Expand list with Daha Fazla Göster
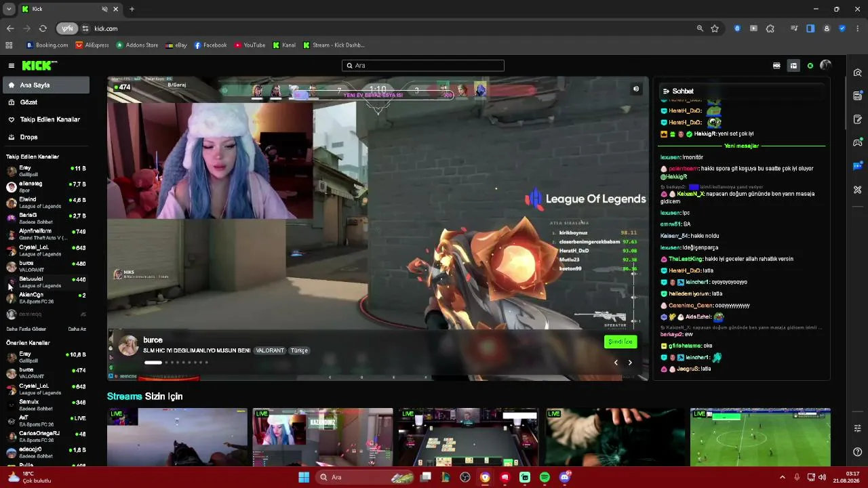 click(x=26, y=329)
